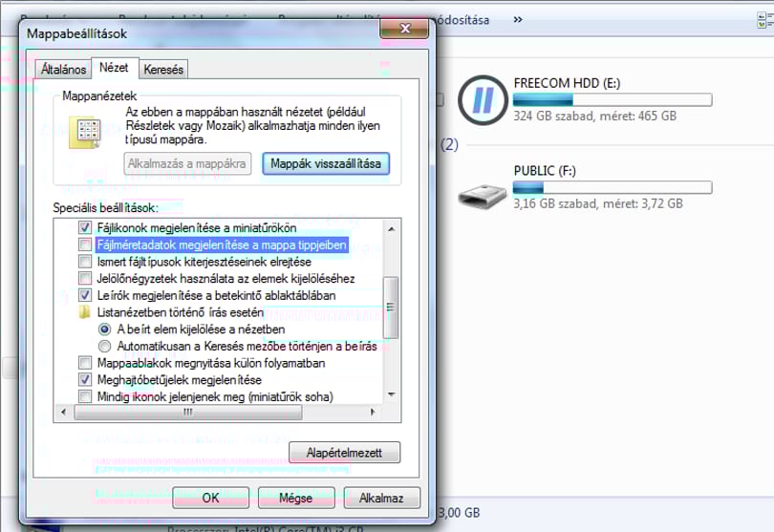Select the FREECOM HDD (E:) drive icon
Screen dimensions: 774x532
(483, 100)
